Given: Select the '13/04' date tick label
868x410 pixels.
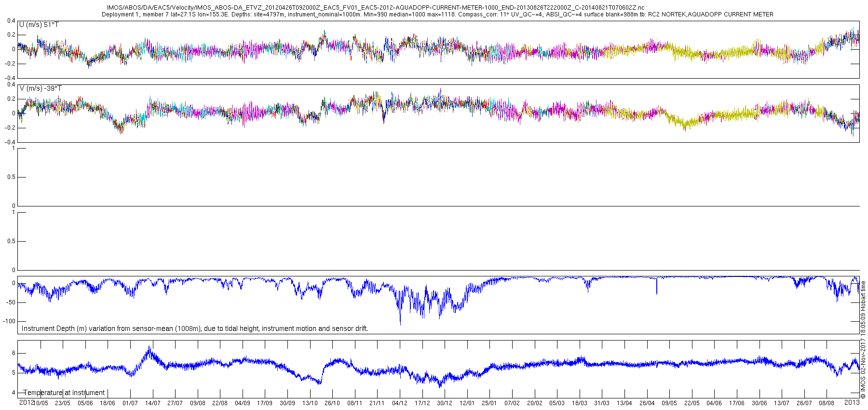Looking at the screenshot, I should tap(624, 403).
